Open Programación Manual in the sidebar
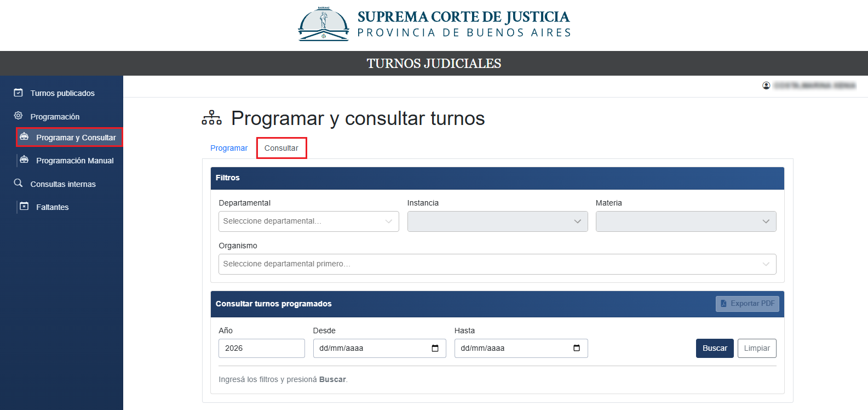This screenshot has height=410, width=868. [75, 161]
